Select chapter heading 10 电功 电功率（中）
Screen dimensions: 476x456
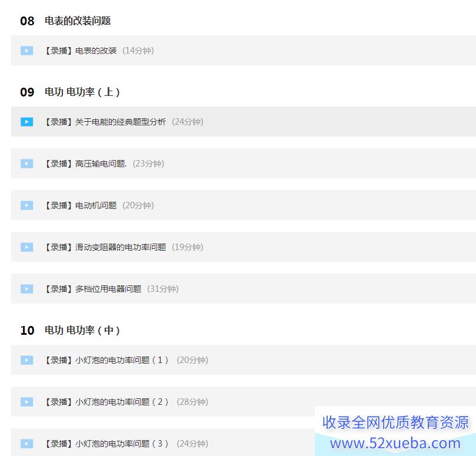click(70, 330)
